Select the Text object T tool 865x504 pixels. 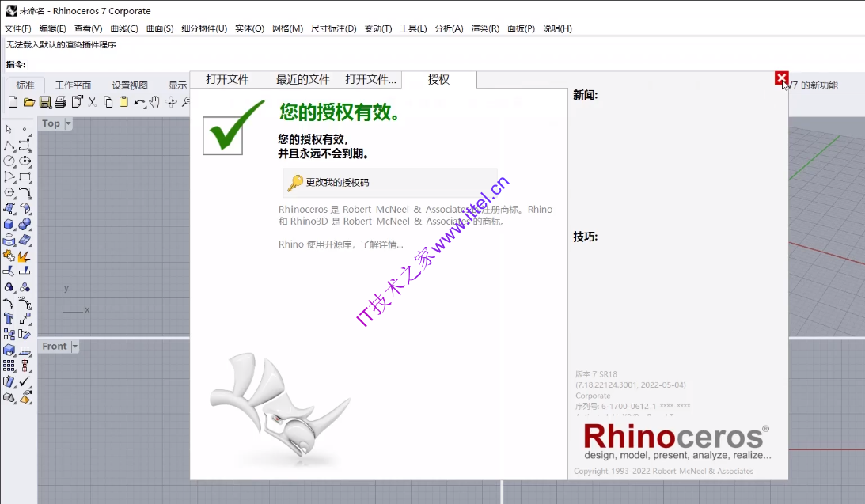(x=9, y=319)
